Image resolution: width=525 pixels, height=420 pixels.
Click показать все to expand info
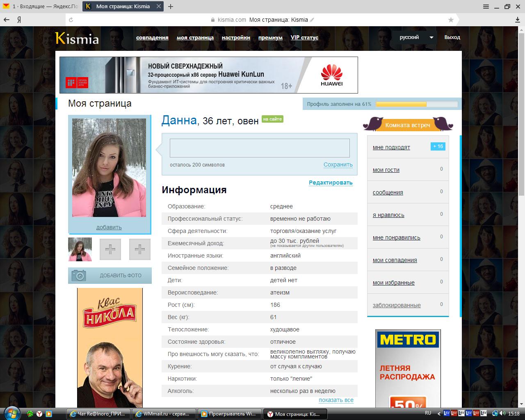pos(336,400)
